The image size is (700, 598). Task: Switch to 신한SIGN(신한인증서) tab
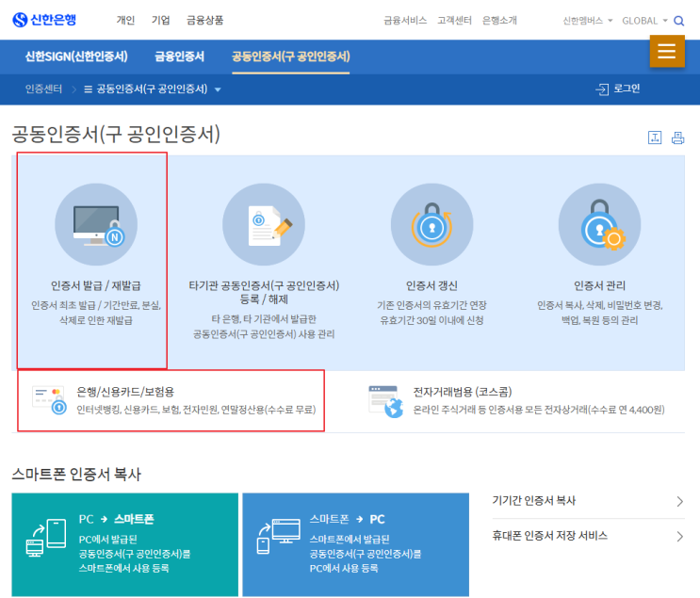coord(76,57)
